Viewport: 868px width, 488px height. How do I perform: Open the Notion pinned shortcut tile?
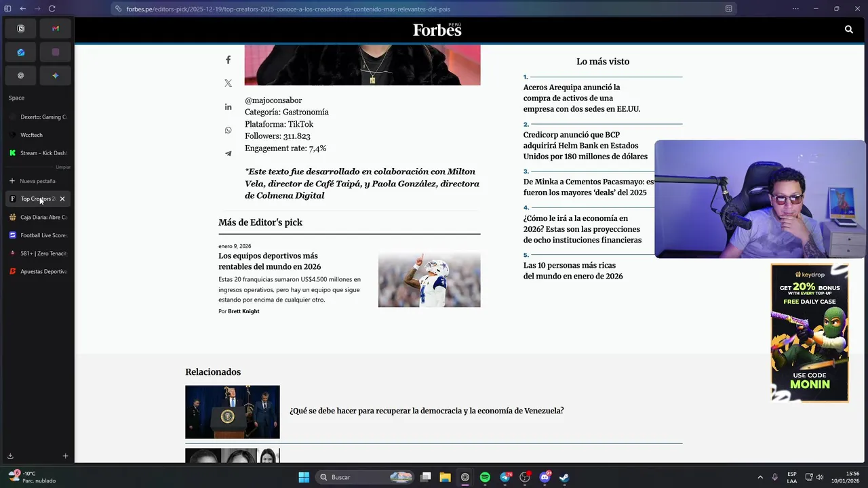coord(20,28)
